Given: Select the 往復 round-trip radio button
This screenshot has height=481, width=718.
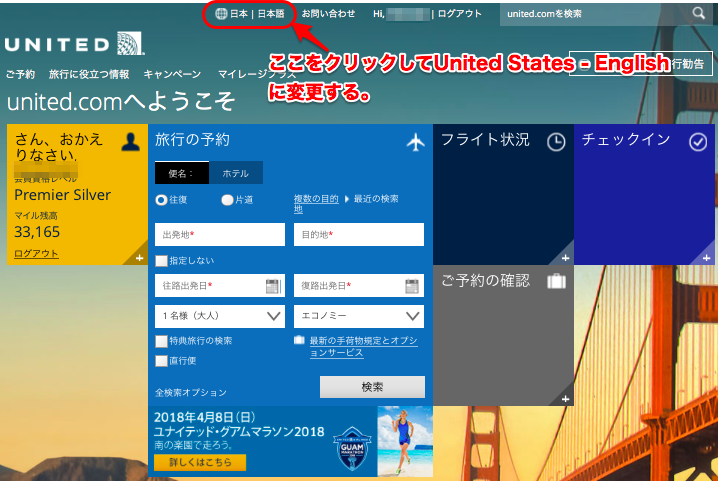Looking at the screenshot, I should (x=161, y=200).
